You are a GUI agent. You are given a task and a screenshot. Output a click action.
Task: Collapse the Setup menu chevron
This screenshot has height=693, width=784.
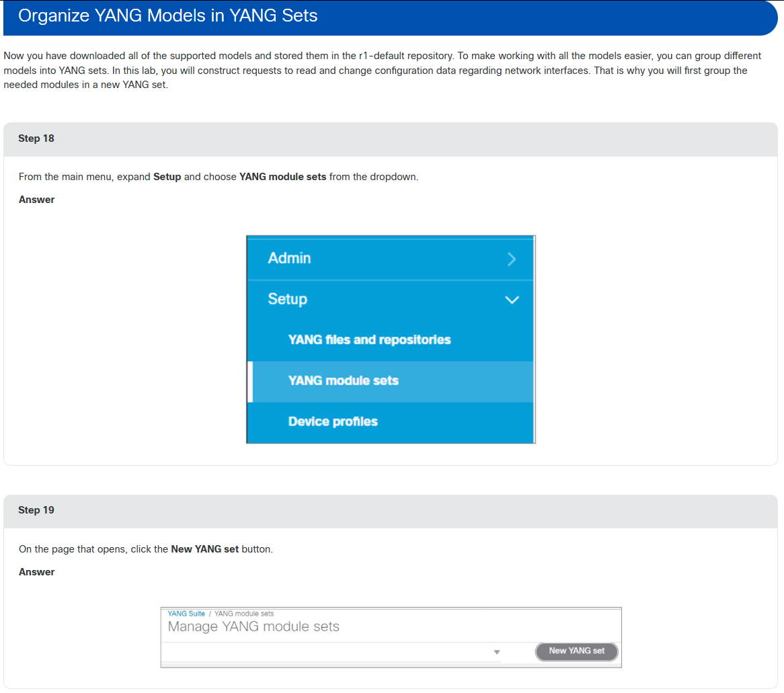[512, 300]
